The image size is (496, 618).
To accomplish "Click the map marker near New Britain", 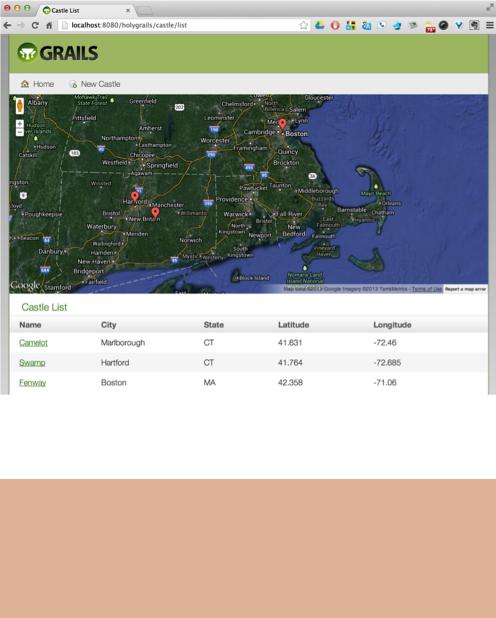I will tap(155, 212).
